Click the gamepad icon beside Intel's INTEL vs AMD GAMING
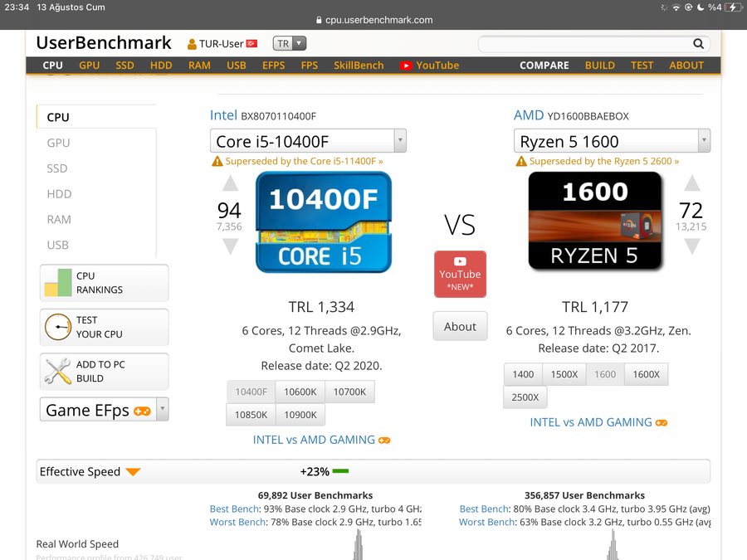 (384, 441)
